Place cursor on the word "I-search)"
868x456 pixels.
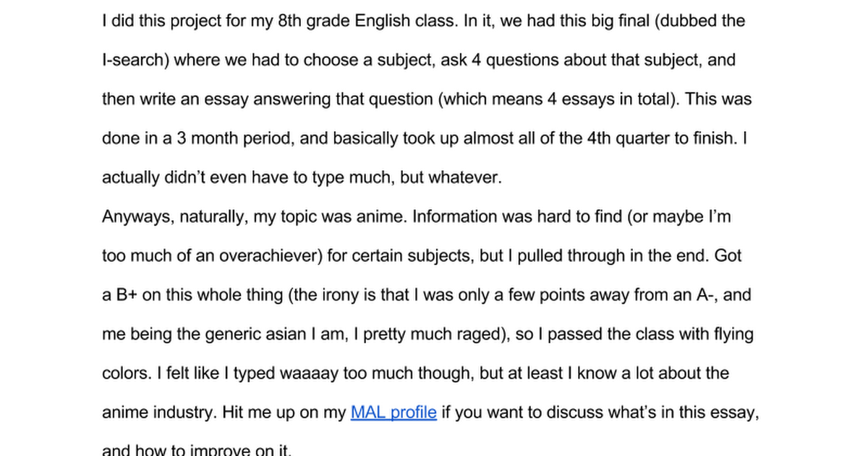coord(135,60)
